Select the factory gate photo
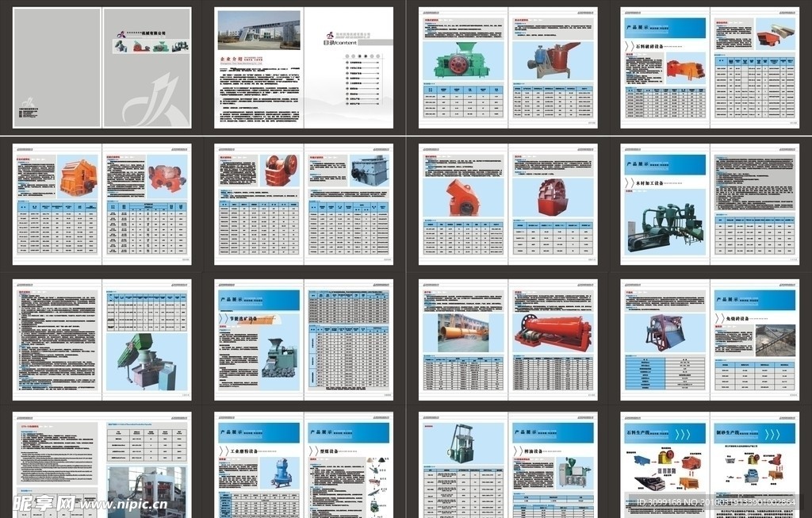The width and height of the screenshot is (812, 518). point(259,29)
